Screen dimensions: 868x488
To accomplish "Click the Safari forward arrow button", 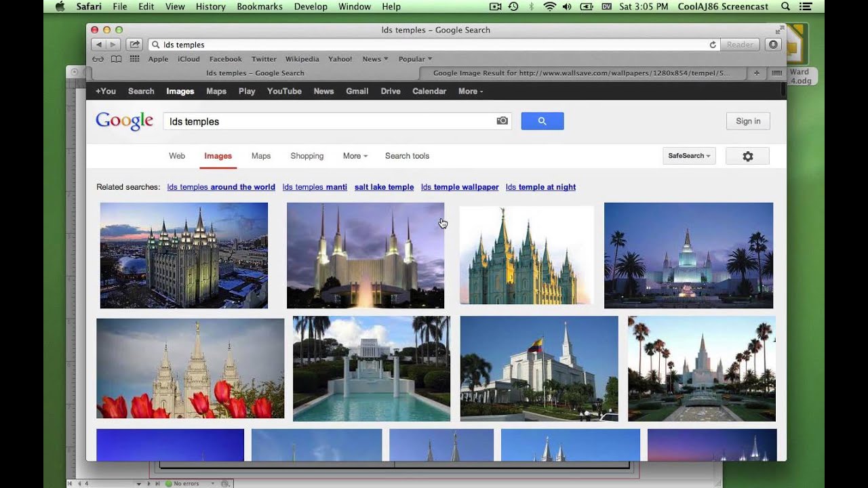I will 113,45.
